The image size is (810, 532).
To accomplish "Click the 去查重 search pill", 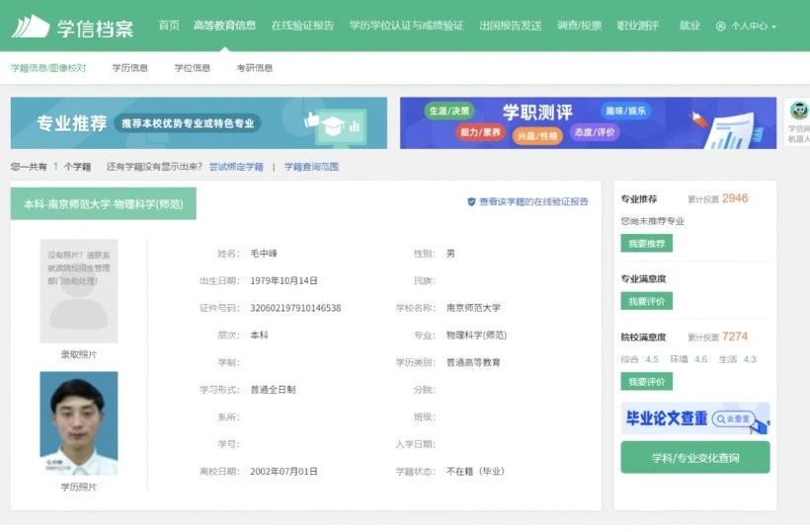I will tap(734, 418).
